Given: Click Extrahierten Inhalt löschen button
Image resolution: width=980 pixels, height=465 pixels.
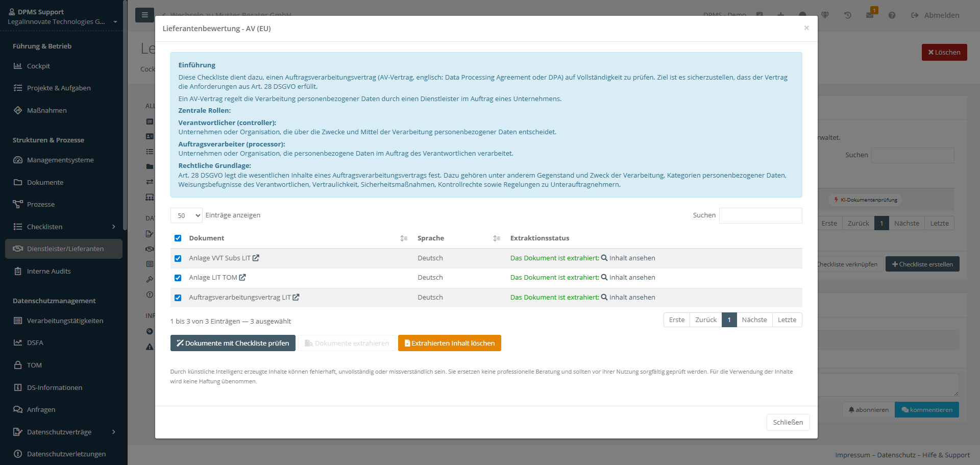Looking at the screenshot, I should tap(449, 343).
